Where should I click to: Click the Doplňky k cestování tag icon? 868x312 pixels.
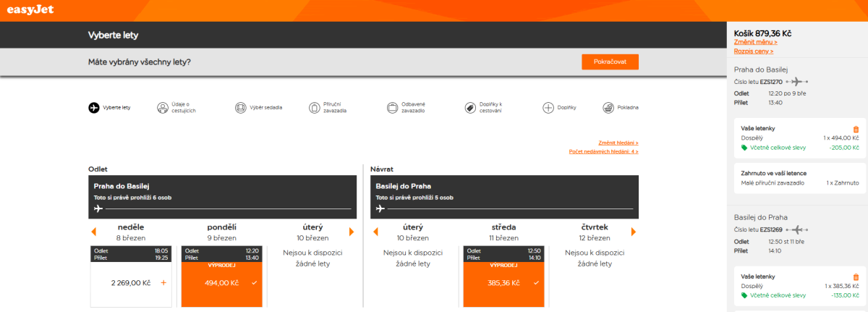[470, 107]
